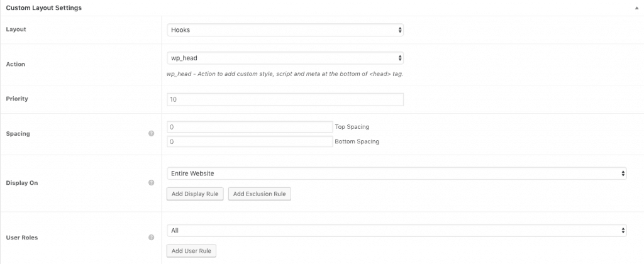Image resolution: width=644 pixels, height=264 pixels.
Task: Click the Action field label
Action: click(x=15, y=64)
